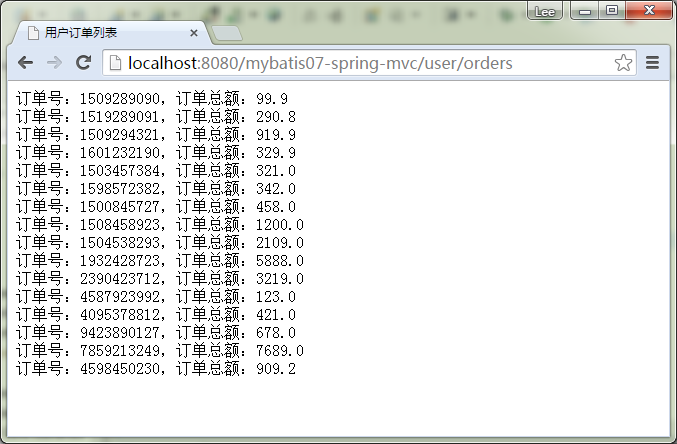
Task: Maximize the browser window
Action: coord(612,10)
